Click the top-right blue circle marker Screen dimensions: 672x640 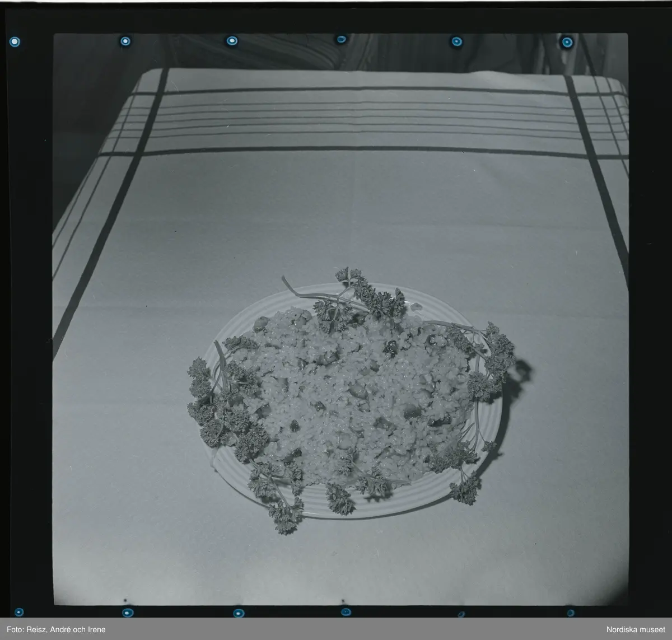pyautogui.click(x=567, y=42)
